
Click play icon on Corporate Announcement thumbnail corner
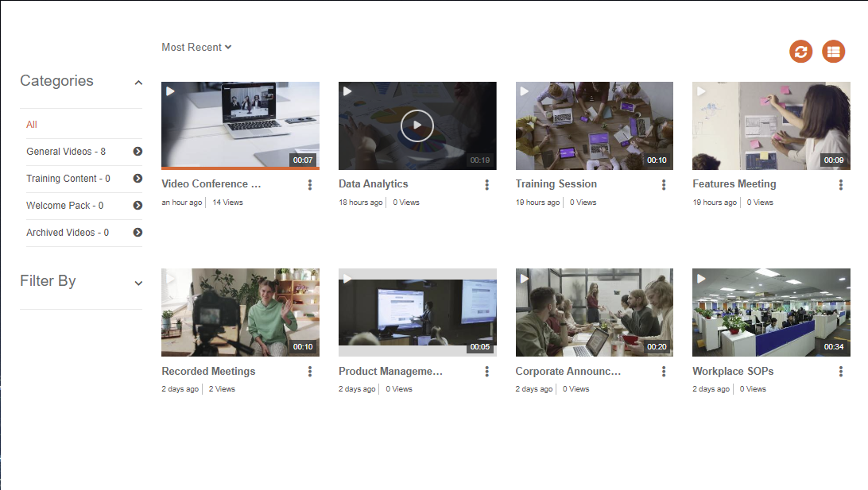(x=525, y=279)
